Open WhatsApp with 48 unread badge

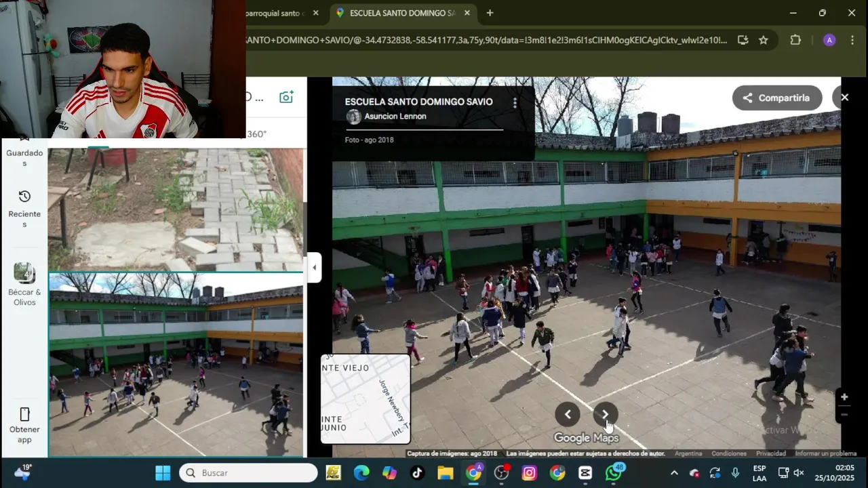coord(614,472)
